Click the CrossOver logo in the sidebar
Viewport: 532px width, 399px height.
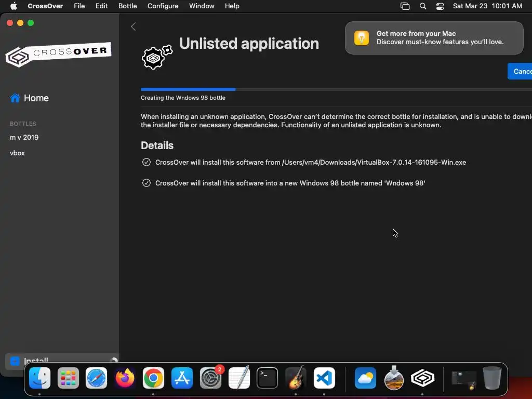pos(58,54)
